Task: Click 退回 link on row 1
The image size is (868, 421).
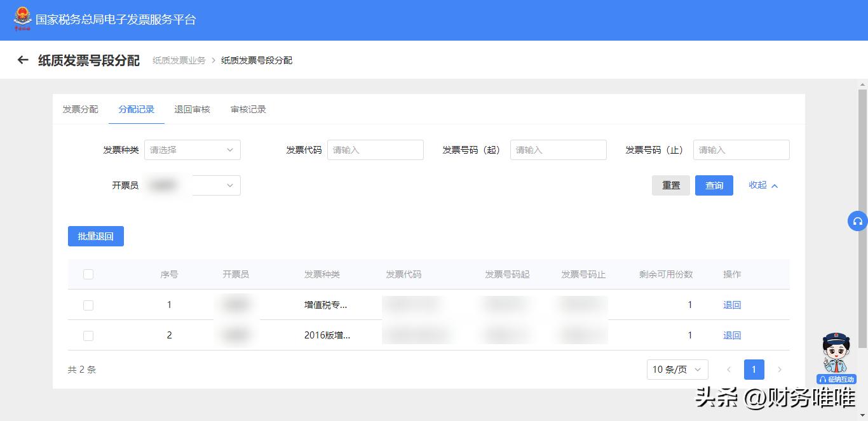Action: click(732, 304)
